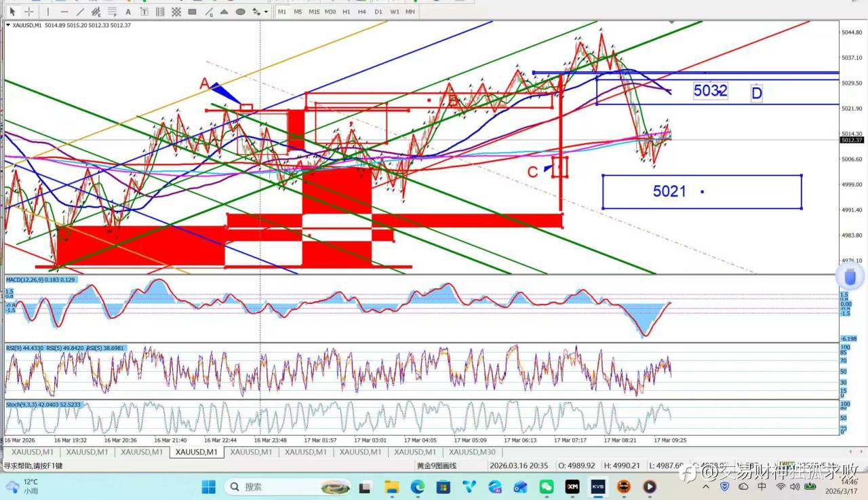Viewport: 868px width, 500px height.
Task: Switch chart to D1 timeframe
Action: 378,12
